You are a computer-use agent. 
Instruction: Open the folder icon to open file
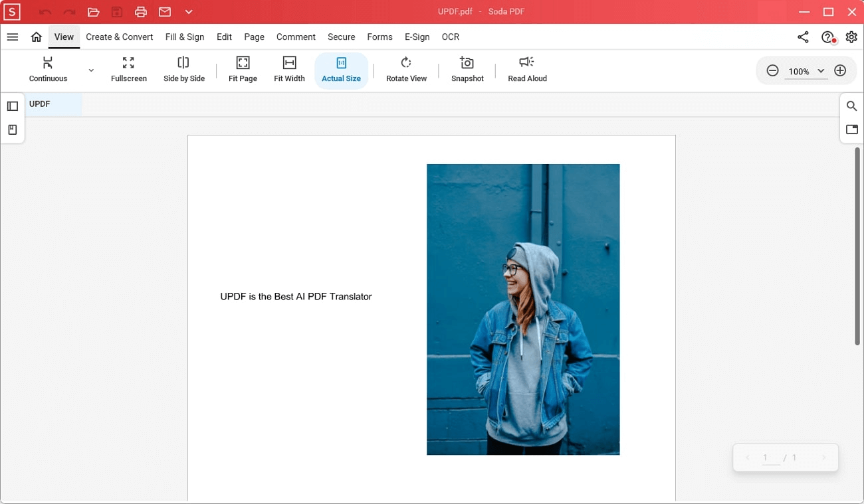pos(93,12)
